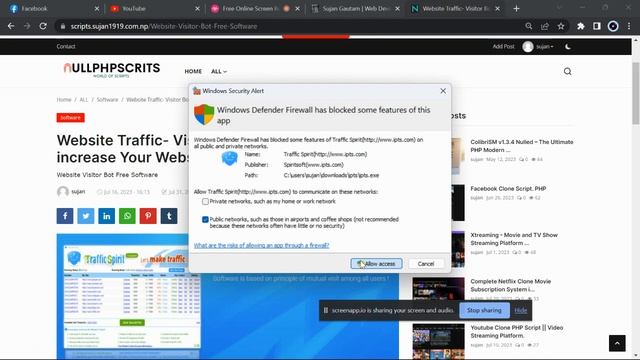The width and height of the screenshot is (640, 360).
Task: Share article on Tumblr
Action: tap(169, 216)
